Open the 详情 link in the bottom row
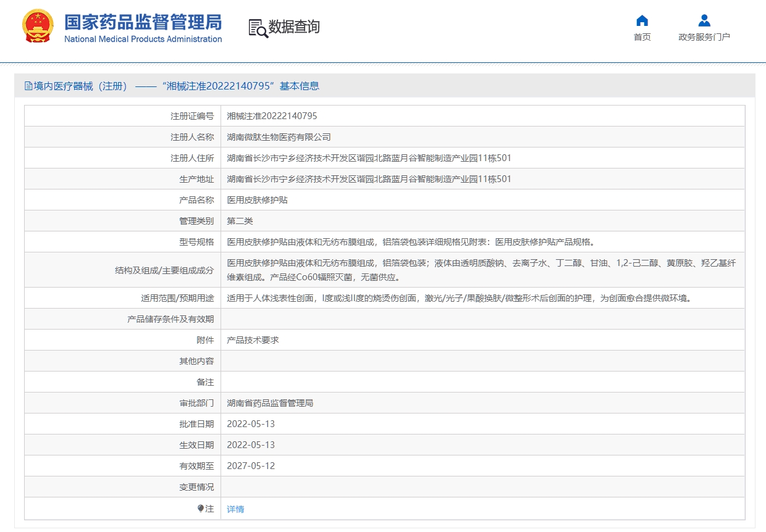The width and height of the screenshot is (766, 532). point(235,509)
